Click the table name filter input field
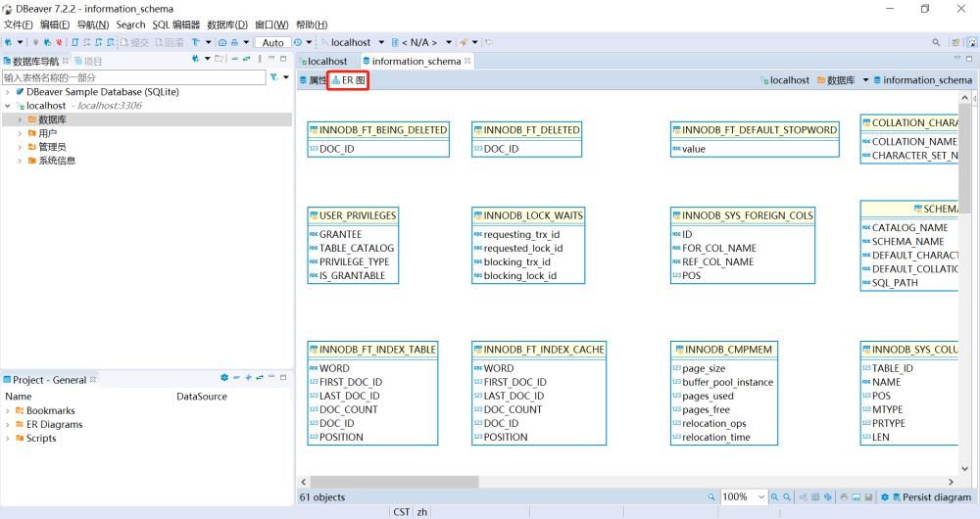Image resolution: width=980 pixels, height=519 pixels. (x=132, y=76)
